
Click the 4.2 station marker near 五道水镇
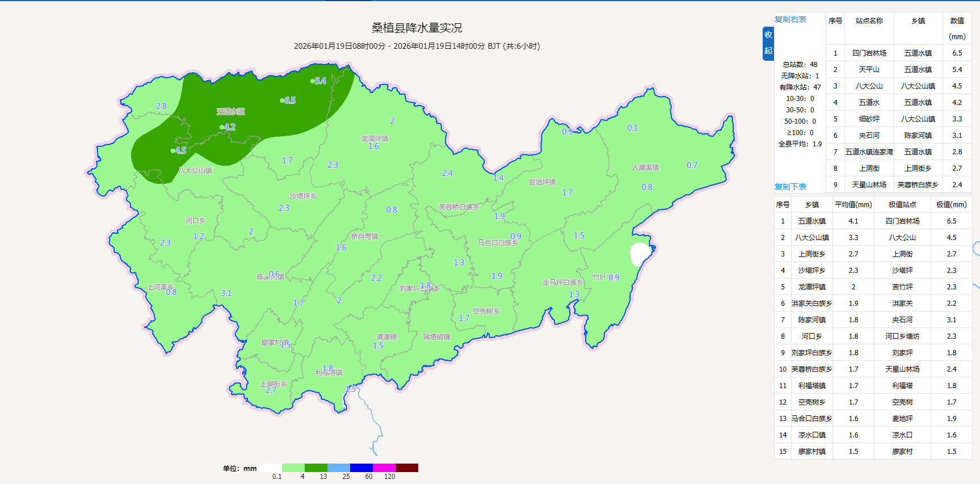click(222, 127)
